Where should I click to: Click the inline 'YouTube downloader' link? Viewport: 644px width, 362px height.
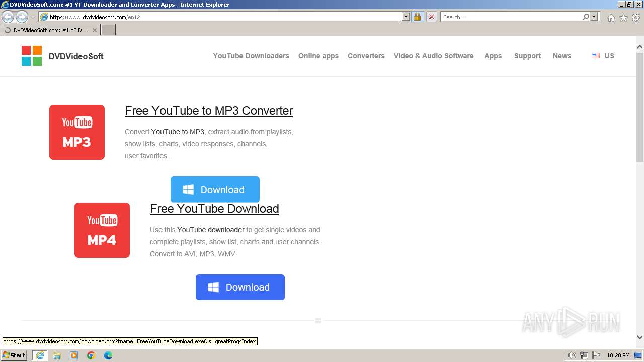211,230
